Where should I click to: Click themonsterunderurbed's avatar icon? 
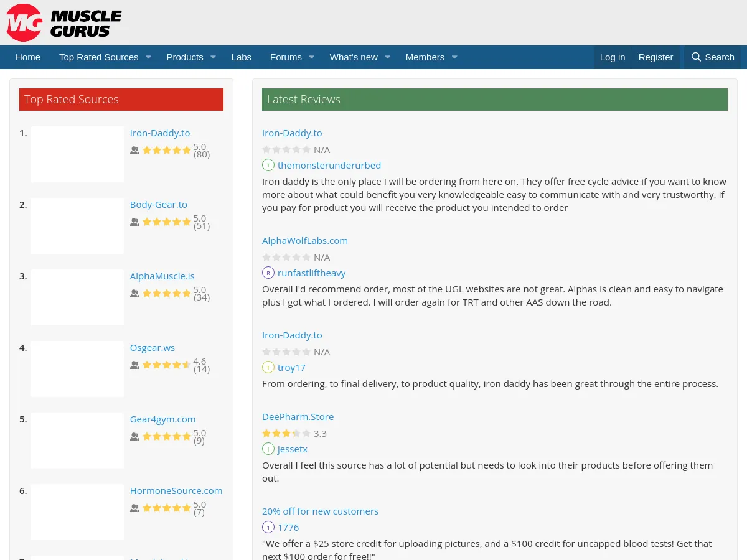tap(268, 165)
